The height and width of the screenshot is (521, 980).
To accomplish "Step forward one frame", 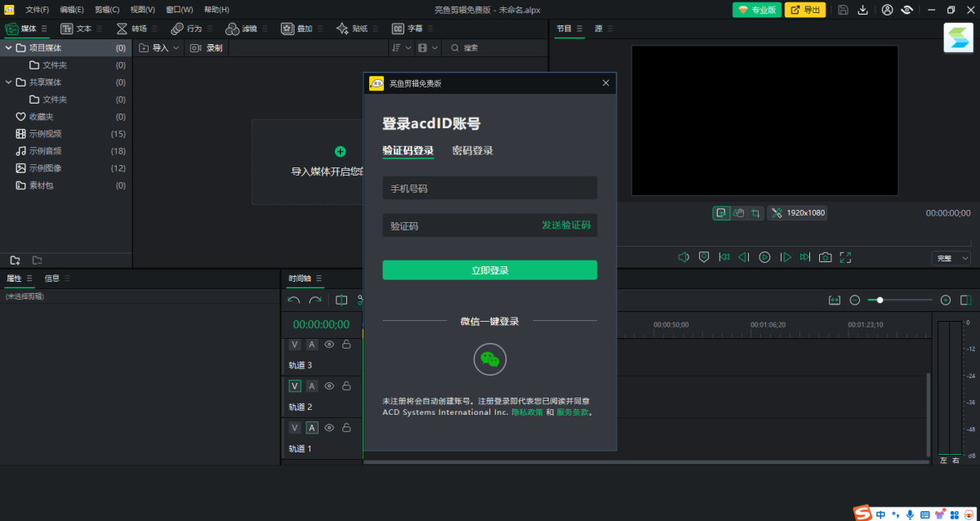I will tap(786, 257).
